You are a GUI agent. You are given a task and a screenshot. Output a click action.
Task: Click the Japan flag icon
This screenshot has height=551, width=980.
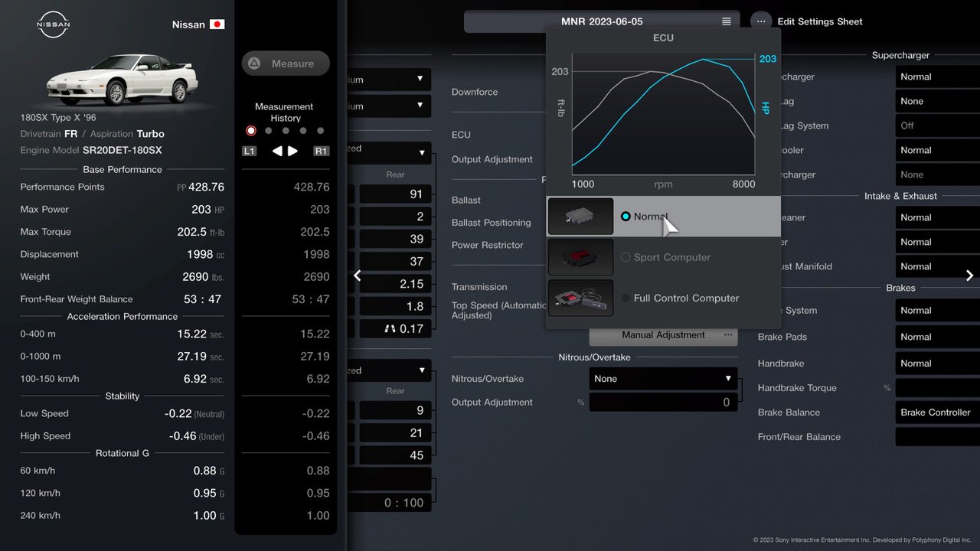click(217, 24)
